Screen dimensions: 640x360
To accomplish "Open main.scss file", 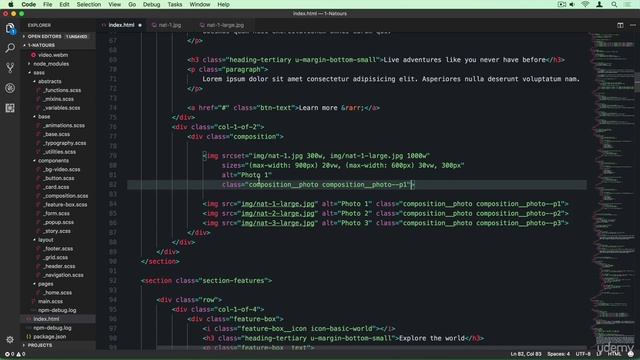I will 50,301.
